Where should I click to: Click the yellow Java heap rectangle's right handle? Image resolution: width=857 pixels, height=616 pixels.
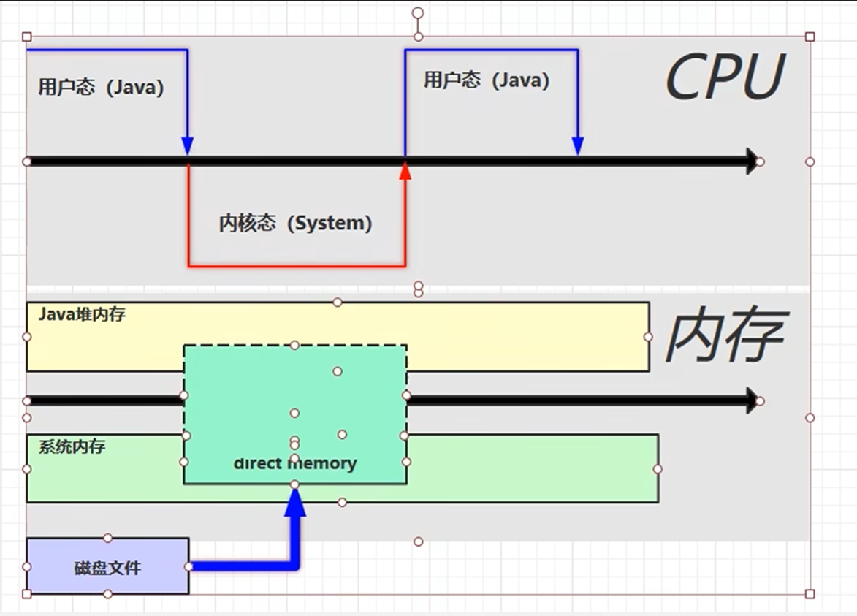click(x=648, y=337)
